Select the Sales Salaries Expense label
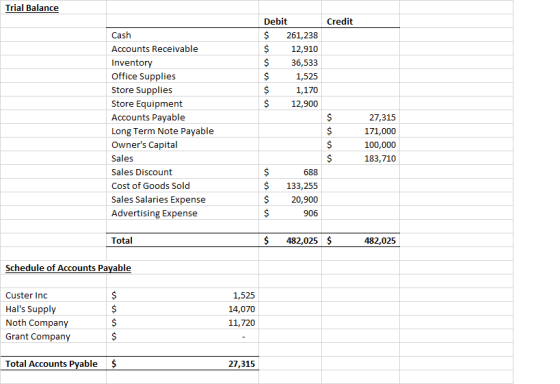The width and height of the screenshot is (560, 384). click(x=158, y=199)
